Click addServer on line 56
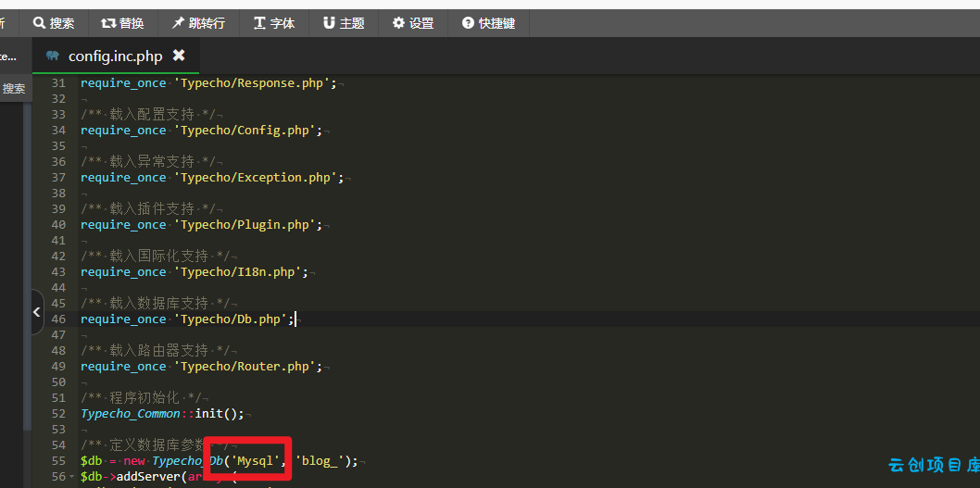 click(148, 477)
